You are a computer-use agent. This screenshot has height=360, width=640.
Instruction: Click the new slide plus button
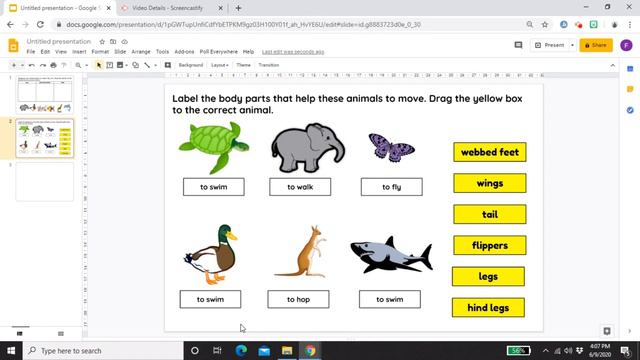click(x=14, y=65)
